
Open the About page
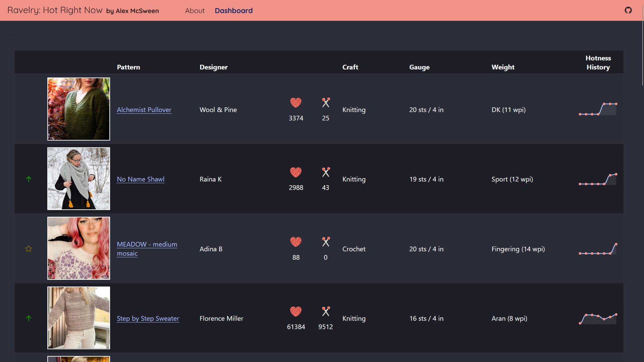(195, 11)
